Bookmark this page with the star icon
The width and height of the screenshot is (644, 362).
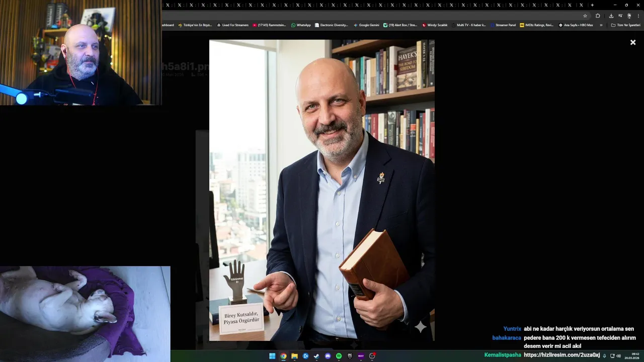click(x=585, y=16)
